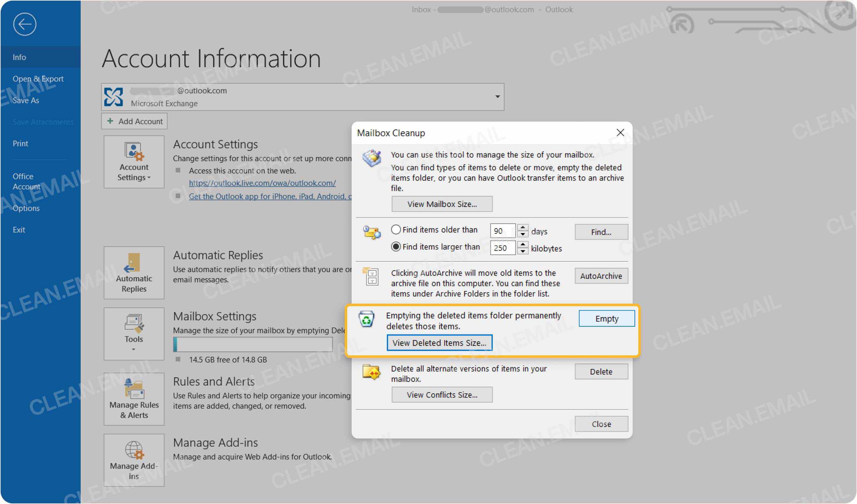This screenshot has height=504, width=857.
Task: Open the outlook.live.com web access link
Action: [x=262, y=183]
